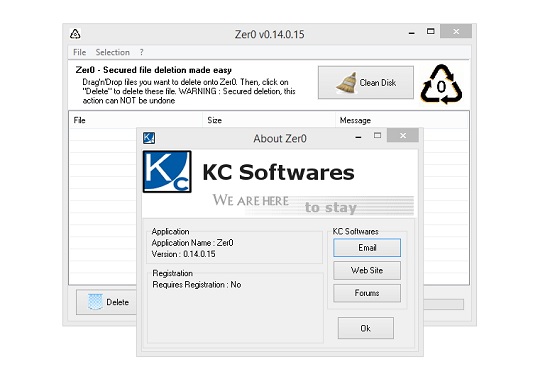550x388 pixels.
Task: Click Ok to dismiss About Zer0
Action: 366,328
